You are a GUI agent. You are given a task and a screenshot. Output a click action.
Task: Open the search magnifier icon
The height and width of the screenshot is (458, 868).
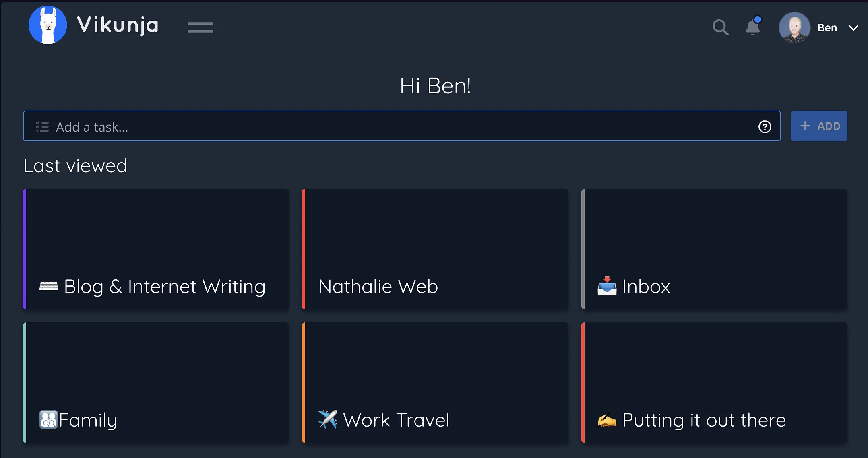(x=720, y=27)
